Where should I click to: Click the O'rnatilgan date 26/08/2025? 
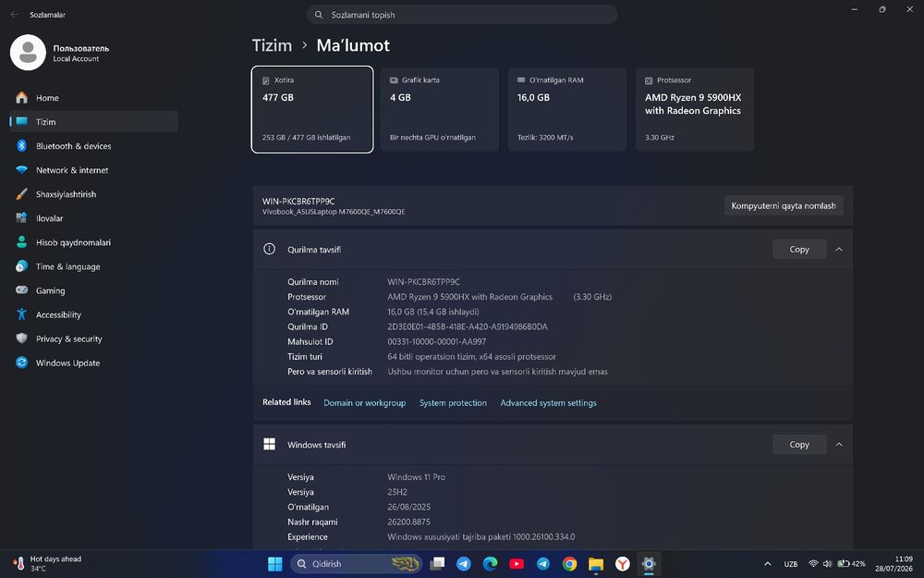[x=409, y=507]
